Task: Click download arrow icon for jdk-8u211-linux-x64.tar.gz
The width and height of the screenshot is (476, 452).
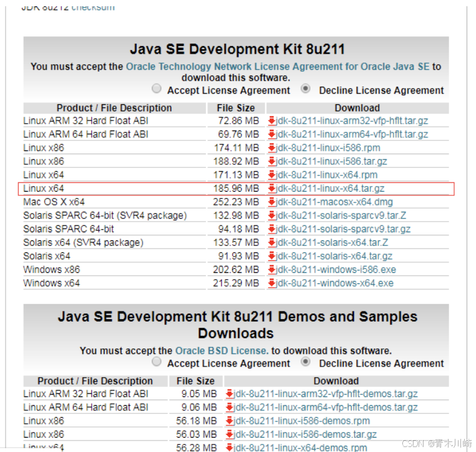Action: 272,189
